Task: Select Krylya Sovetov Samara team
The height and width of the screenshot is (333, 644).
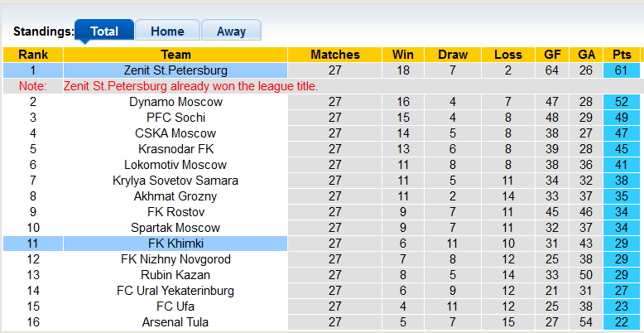Action: [175, 181]
